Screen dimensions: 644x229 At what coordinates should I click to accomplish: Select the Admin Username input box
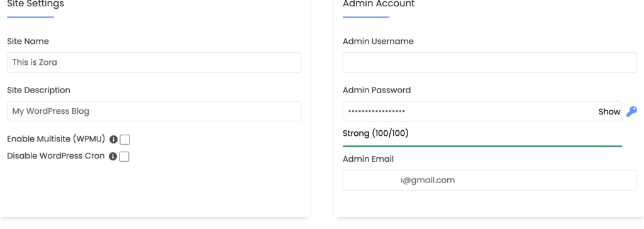pyautogui.click(x=489, y=62)
